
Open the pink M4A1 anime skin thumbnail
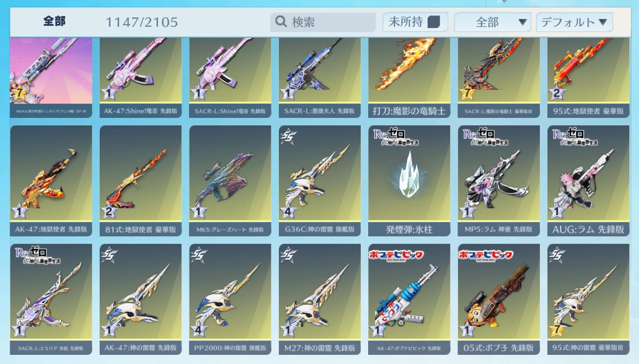click(51, 78)
